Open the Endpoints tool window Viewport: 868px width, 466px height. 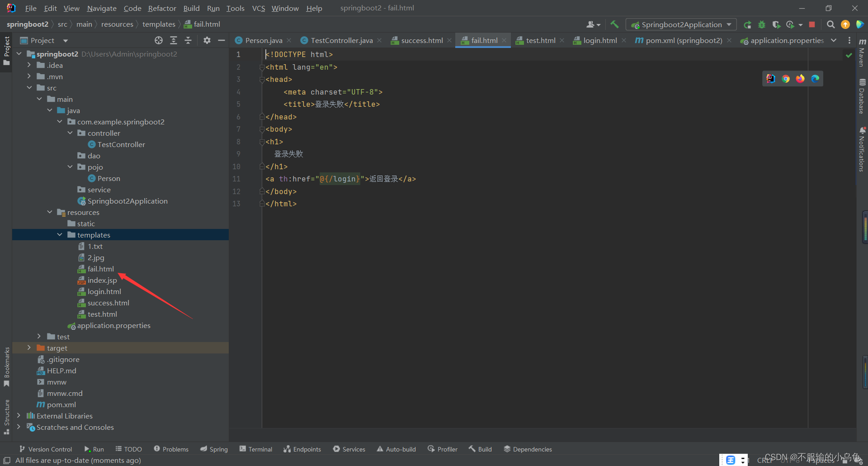coord(302,449)
